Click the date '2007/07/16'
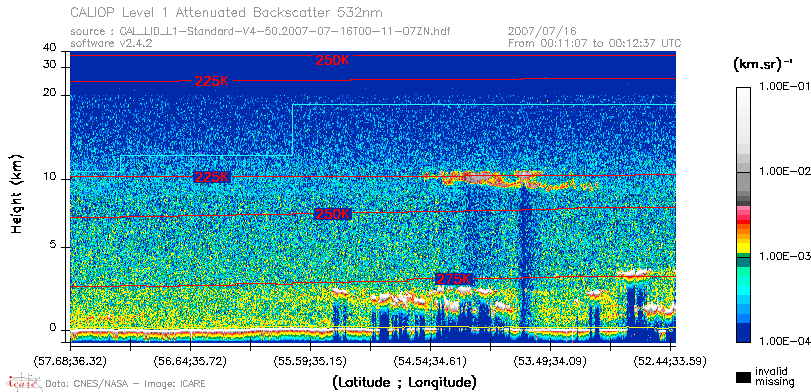811x392 pixels. click(543, 32)
